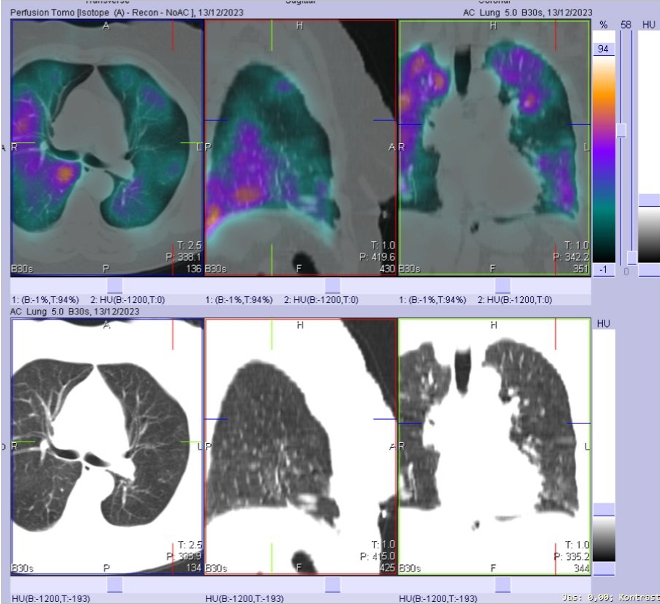Grab upper HU window handle, top-right scale
Image resolution: width=660 pixels, height=604 pixels.
pyautogui.click(x=649, y=200)
